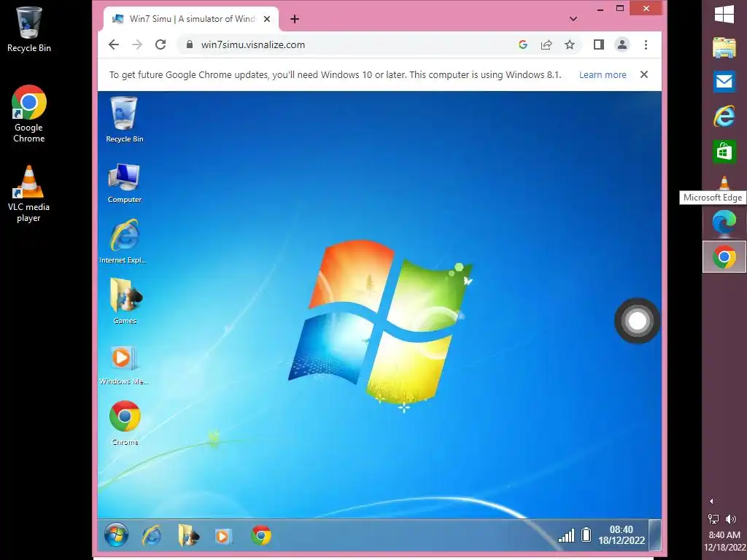Bookmark this tab with star icon

point(569,44)
